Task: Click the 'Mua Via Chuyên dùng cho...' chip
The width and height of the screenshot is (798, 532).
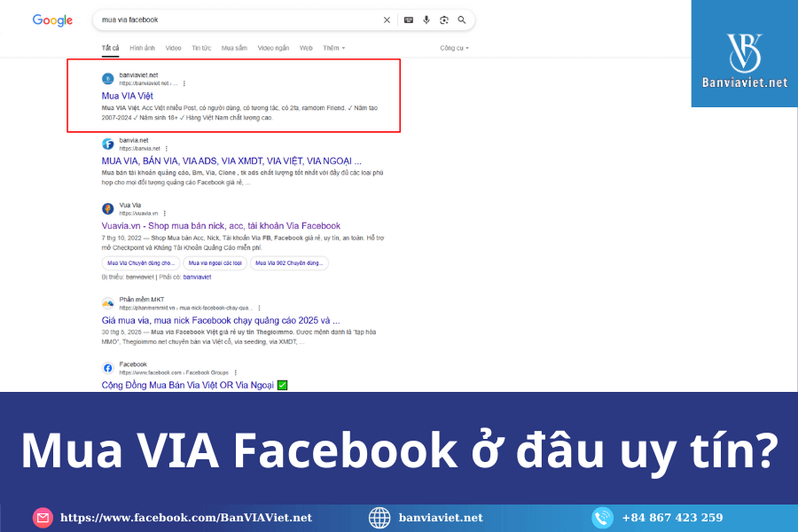Action: (141, 263)
